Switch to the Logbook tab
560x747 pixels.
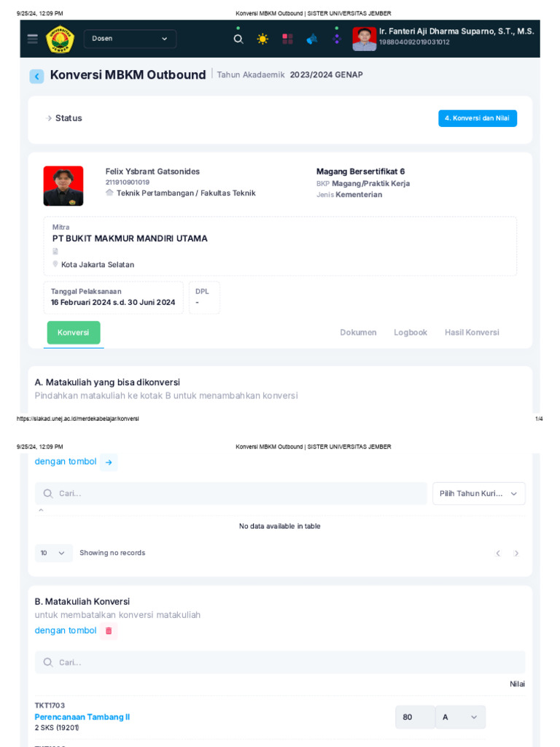(411, 333)
